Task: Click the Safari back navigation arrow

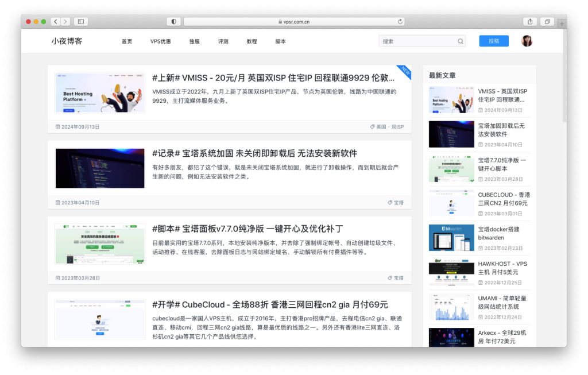Action: tap(56, 22)
